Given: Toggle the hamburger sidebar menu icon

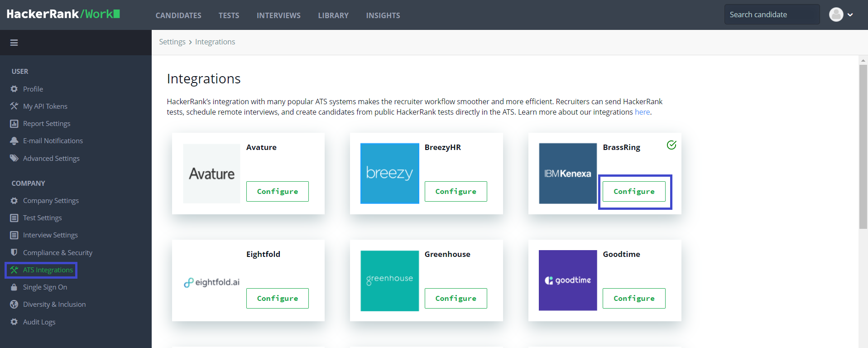Looking at the screenshot, I should coord(14,43).
